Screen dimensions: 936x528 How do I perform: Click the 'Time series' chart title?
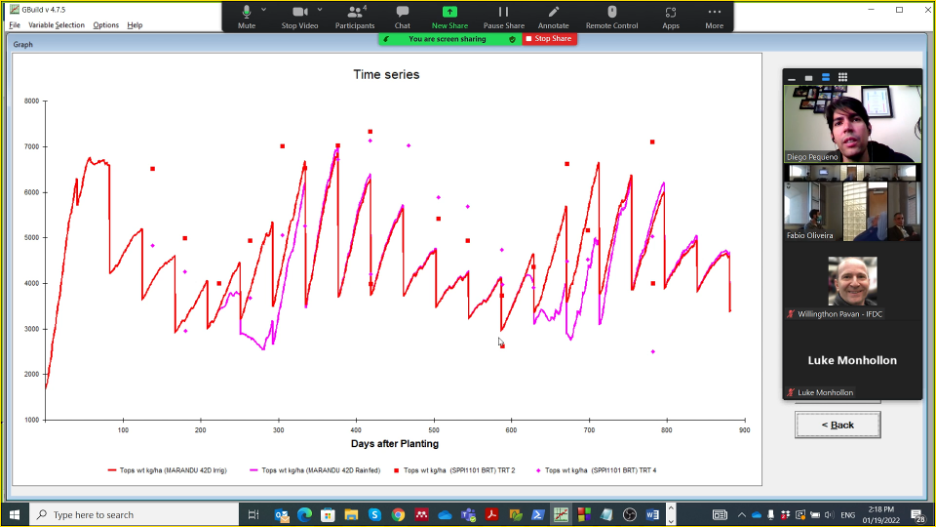[x=386, y=75]
